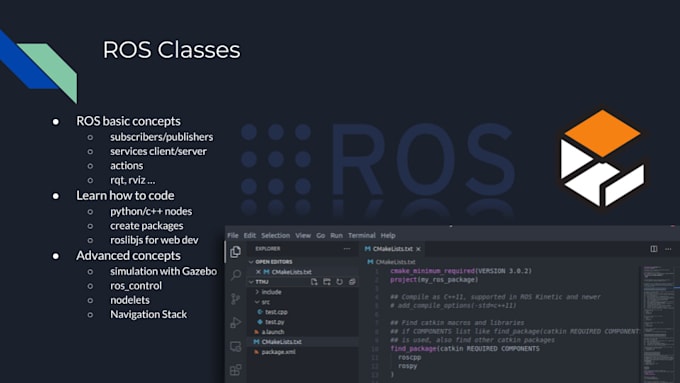Click the New Folder icon in TTHU
Image resolution: width=680 pixels, height=383 pixels.
[327, 282]
